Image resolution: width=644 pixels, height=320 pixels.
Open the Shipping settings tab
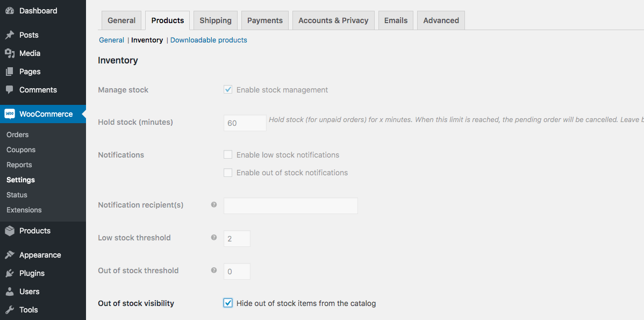pos(215,20)
